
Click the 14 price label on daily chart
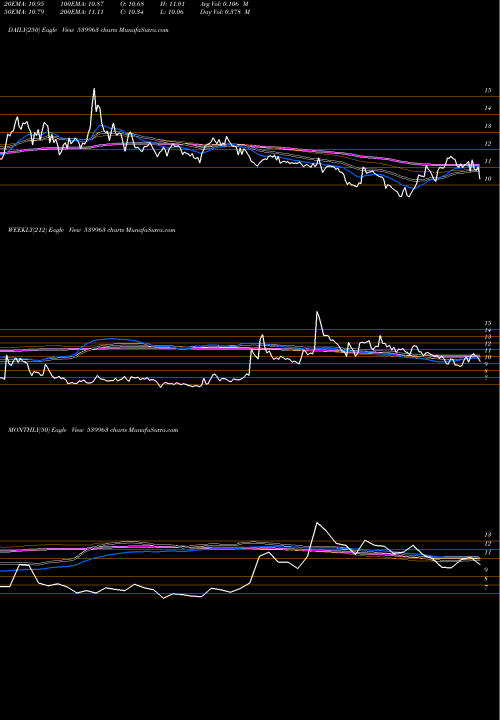(488, 108)
